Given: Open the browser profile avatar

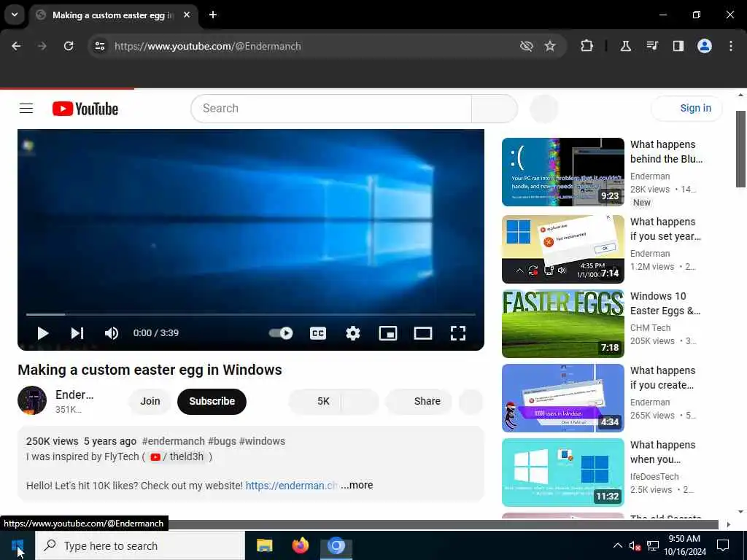Looking at the screenshot, I should click(705, 46).
